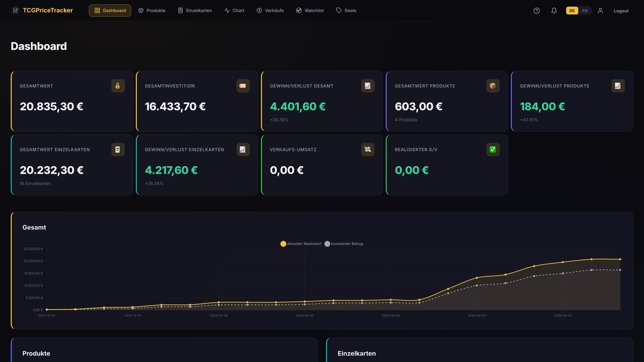The image size is (644, 362).
Task: Toggle Investierter Betrag legend swatch
Action: 327,244
